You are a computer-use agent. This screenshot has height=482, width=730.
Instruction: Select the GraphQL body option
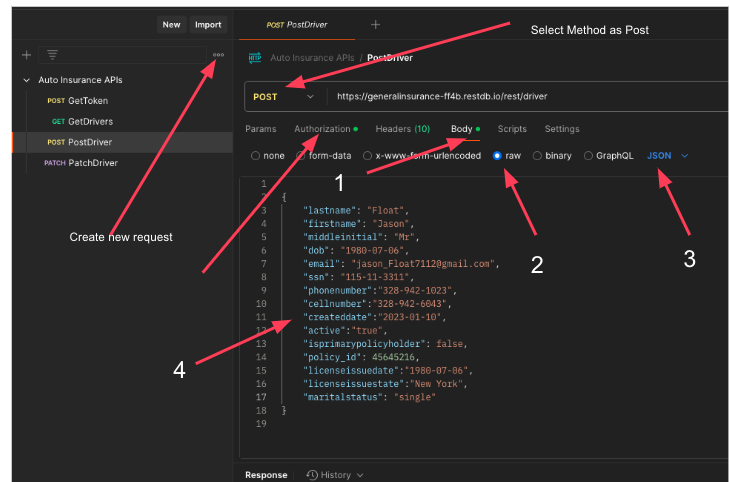608,156
